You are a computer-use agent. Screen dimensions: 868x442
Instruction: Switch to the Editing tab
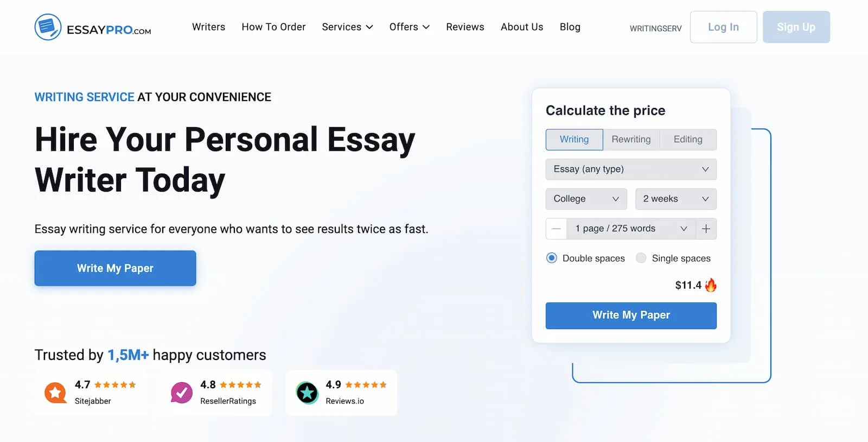click(x=688, y=140)
